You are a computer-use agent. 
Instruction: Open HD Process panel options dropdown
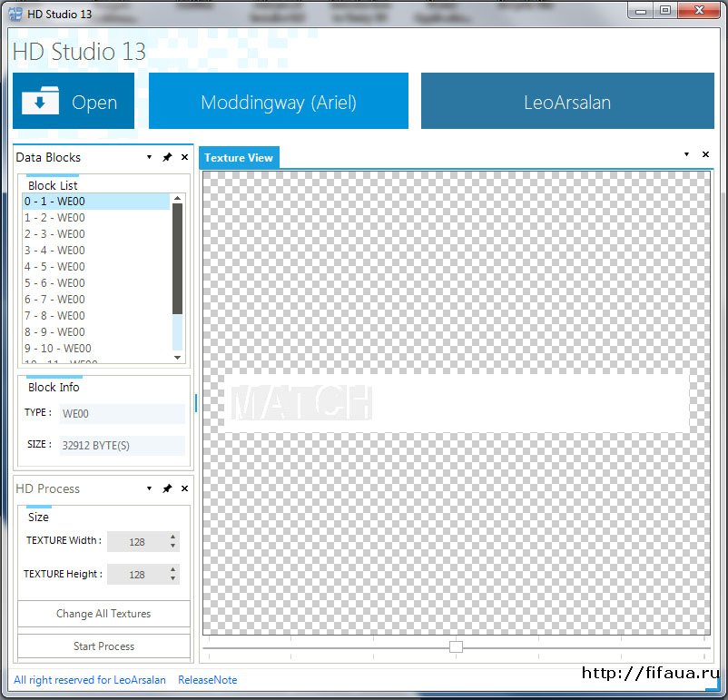149,488
